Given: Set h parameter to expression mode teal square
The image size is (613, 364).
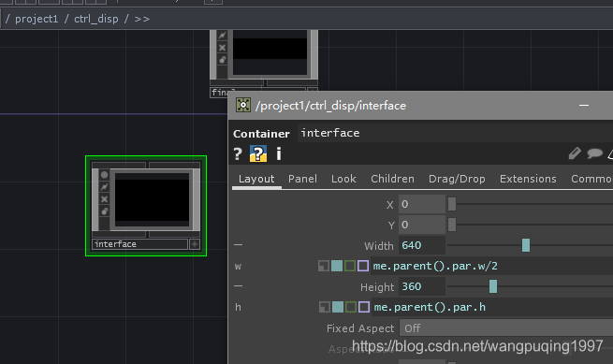Looking at the screenshot, I should coord(338,307).
